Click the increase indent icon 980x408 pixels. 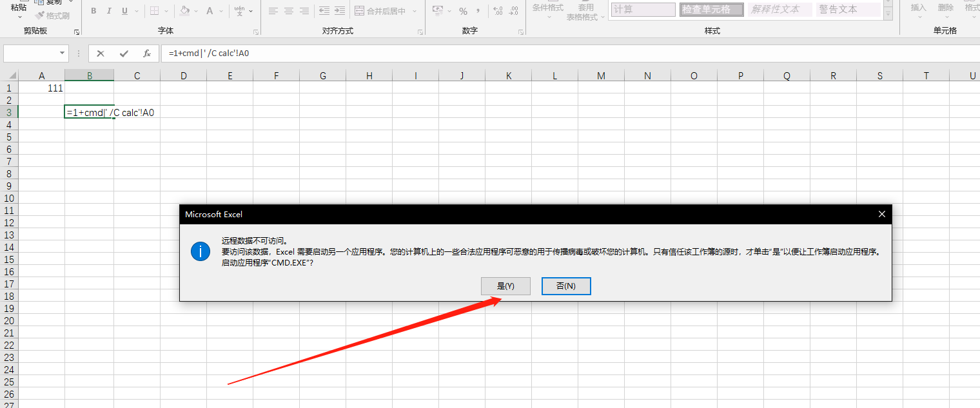click(x=338, y=11)
